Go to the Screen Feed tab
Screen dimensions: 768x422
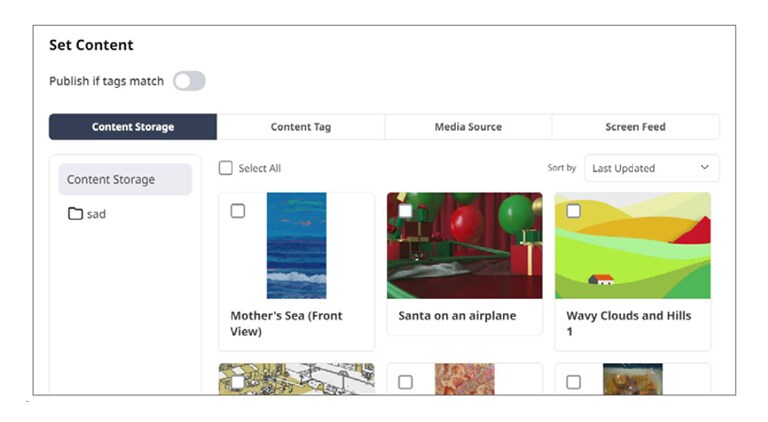[x=635, y=127]
